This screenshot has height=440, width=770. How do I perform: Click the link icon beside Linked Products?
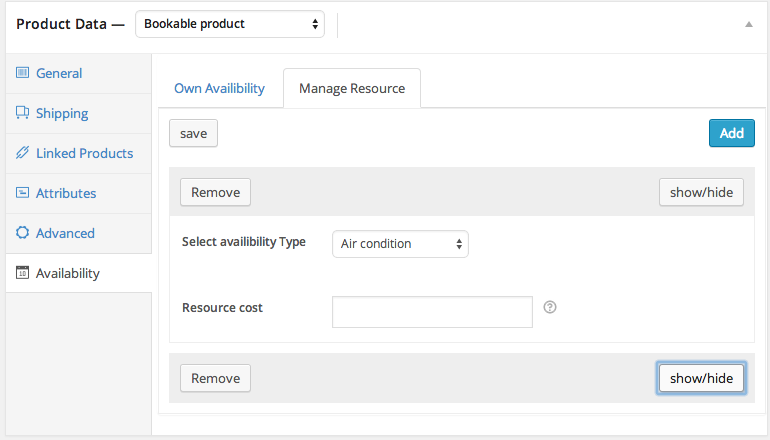tap(22, 153)
